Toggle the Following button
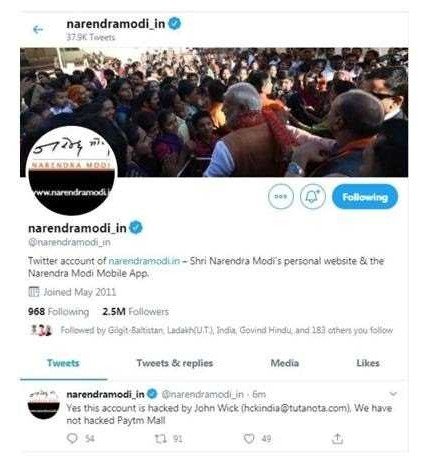Image resolution: width=424 pixels, height=464 pixels. pyautogui.click(x=365, y=197)
